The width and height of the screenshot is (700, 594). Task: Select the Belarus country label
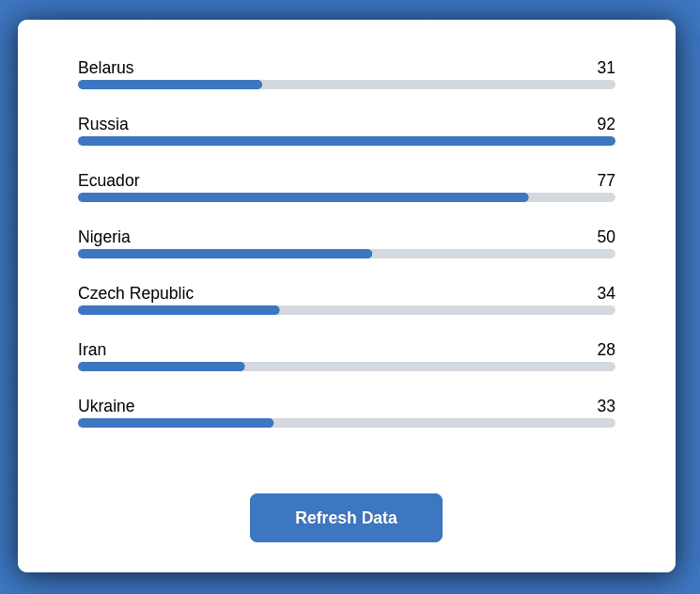105,68
